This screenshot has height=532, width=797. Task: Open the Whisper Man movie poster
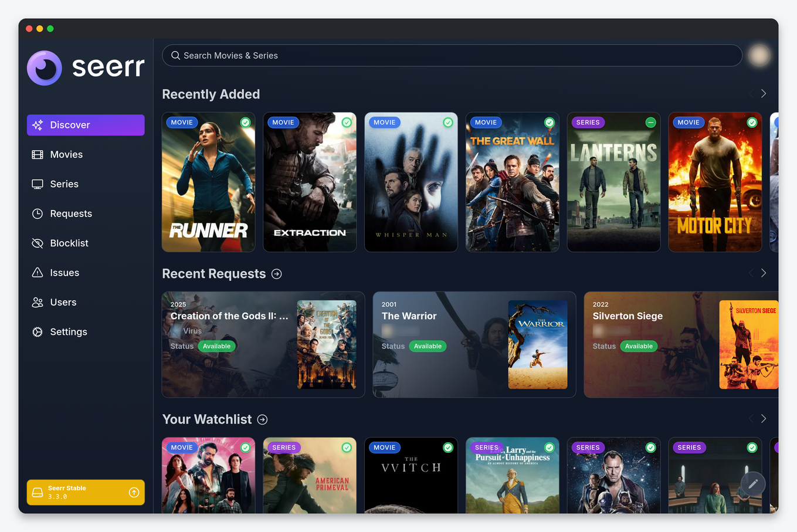pyautogui.click(x=411, y=182)
